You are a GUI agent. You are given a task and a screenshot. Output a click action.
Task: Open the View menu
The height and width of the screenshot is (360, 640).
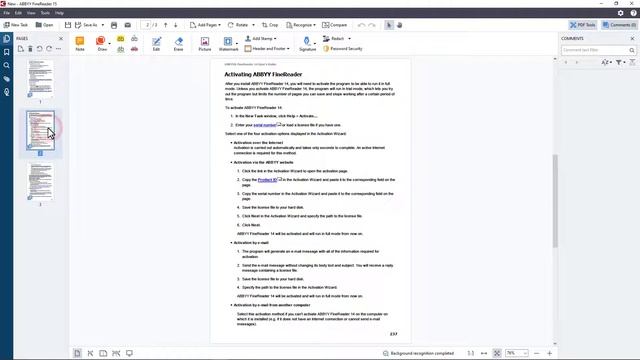(31, 13)
